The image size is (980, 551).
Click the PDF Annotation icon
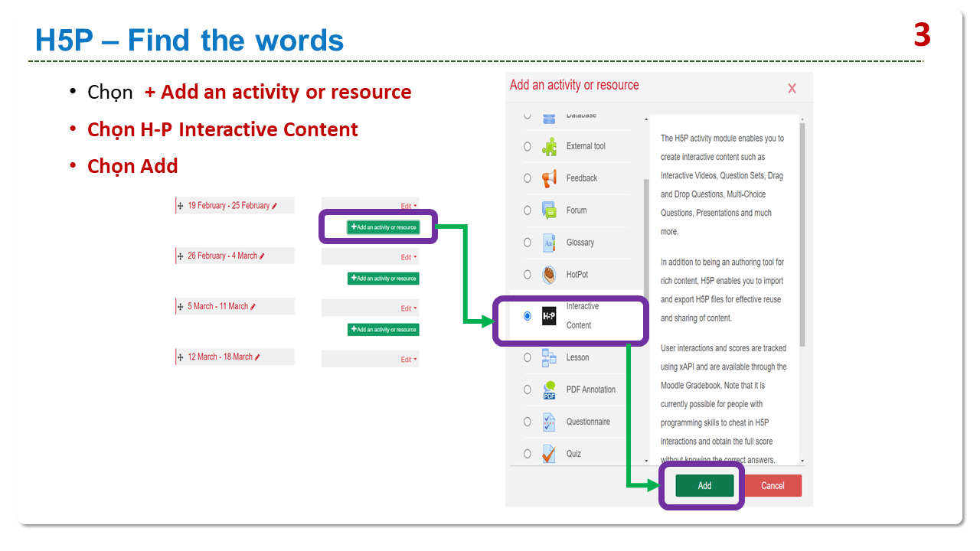pos(549,390)
